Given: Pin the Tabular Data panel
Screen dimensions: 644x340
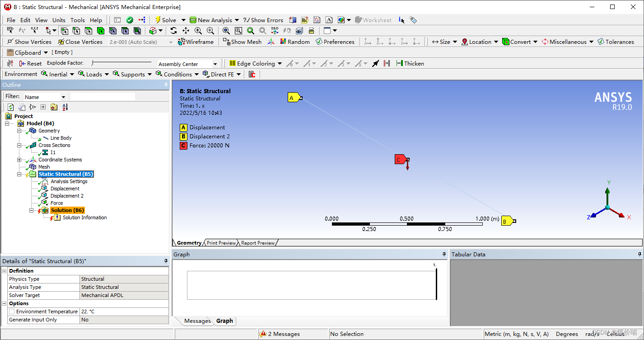Looking at the screenshot, I should (639, 254).
